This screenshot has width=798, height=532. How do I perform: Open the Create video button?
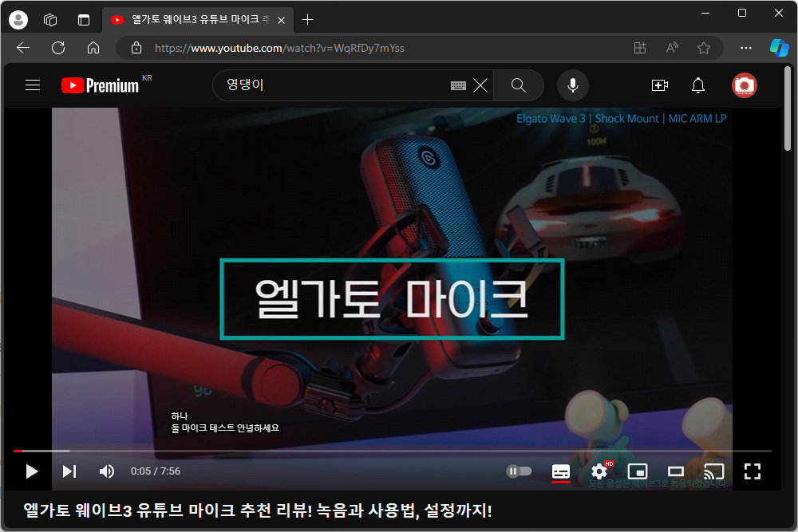[660, 85]
